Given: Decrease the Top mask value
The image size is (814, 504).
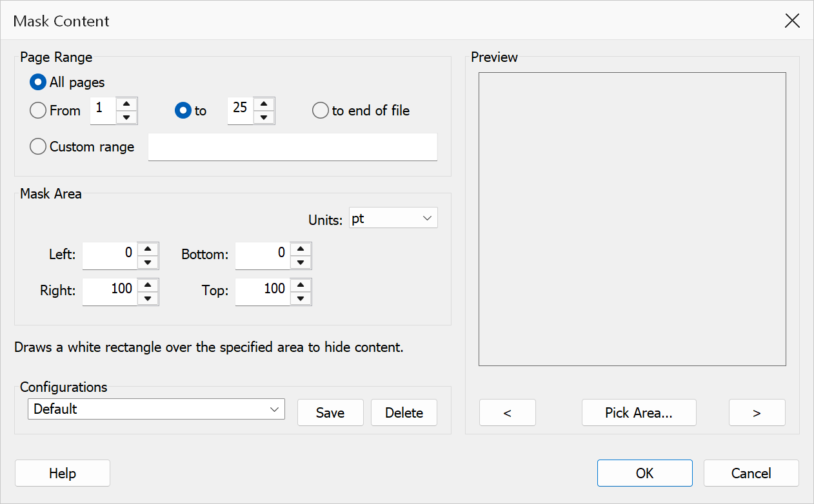Looking at the screenshot, I should [301, 298].
